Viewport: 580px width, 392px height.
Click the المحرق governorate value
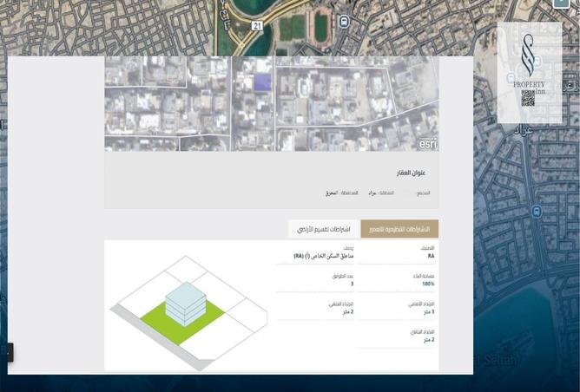[332, 193]
